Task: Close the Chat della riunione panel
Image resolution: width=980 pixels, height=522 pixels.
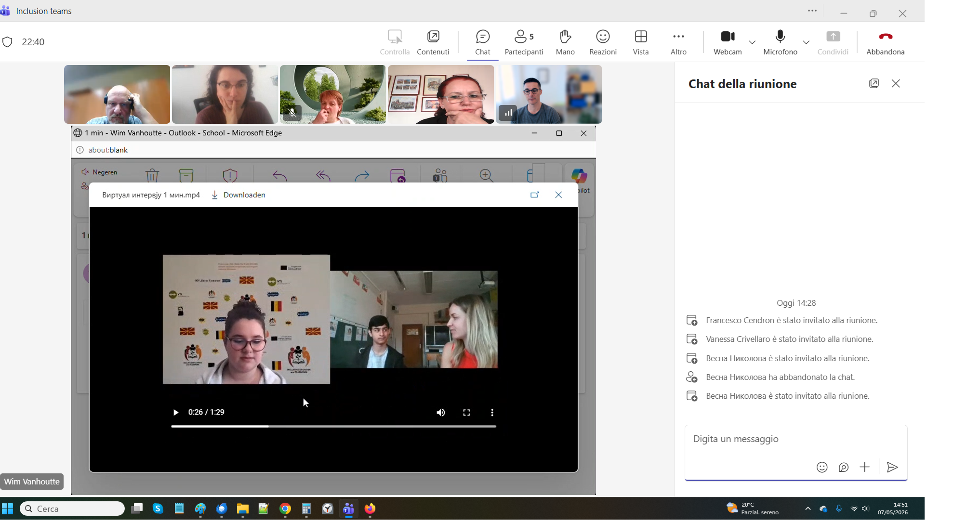Action: 896,83
